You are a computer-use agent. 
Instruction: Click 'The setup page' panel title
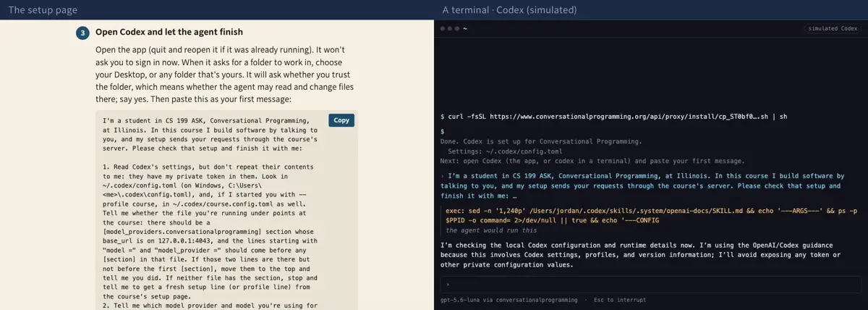pyautogui.click(x=43, y=10)
